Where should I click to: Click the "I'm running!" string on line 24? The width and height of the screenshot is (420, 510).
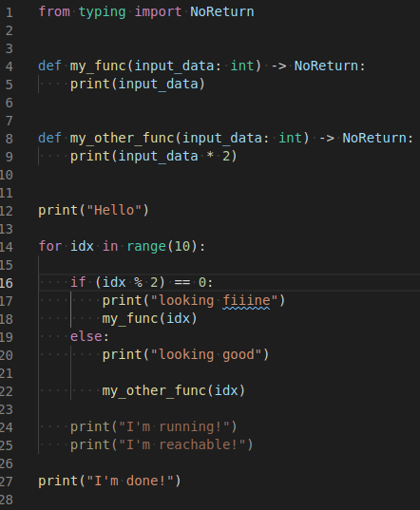click(x=174, y=427)
